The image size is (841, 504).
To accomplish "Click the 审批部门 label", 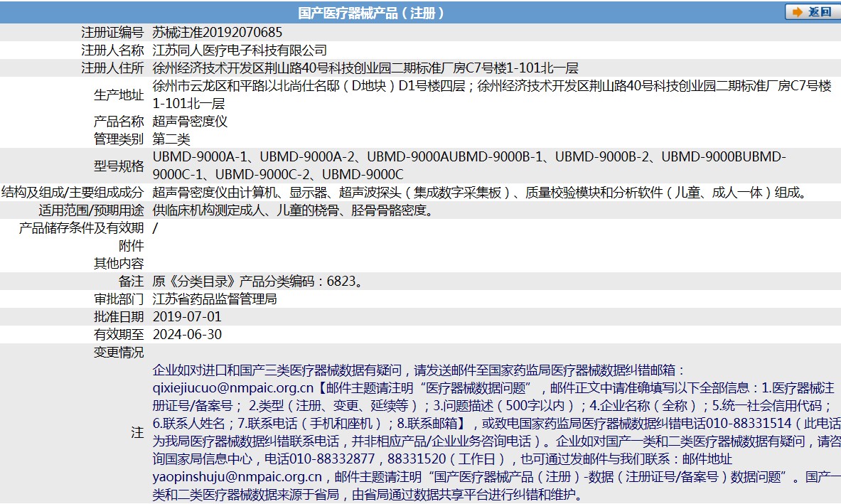I will click(x=119, y=299).
